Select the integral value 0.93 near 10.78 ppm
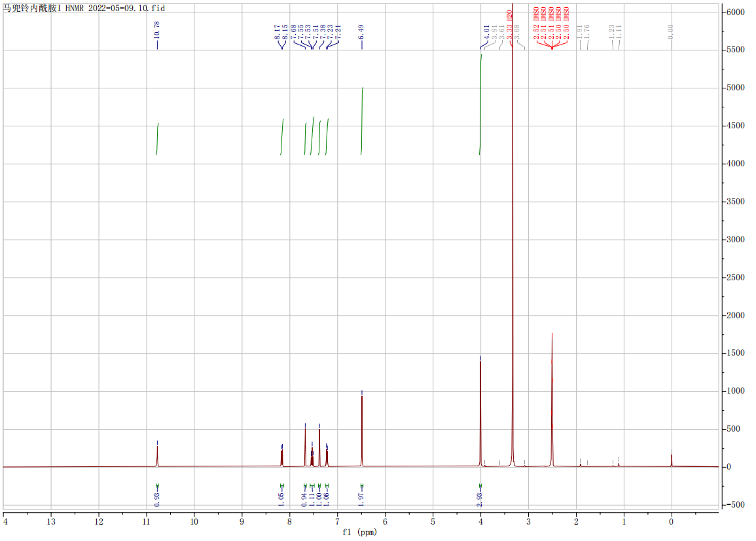Viewport: 756px width, 541px height. pyautogui.click(x=157, y=496)
